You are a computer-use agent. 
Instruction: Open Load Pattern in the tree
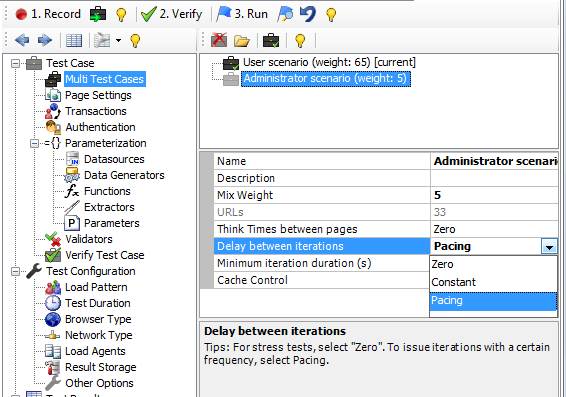[x=96, y=287]
